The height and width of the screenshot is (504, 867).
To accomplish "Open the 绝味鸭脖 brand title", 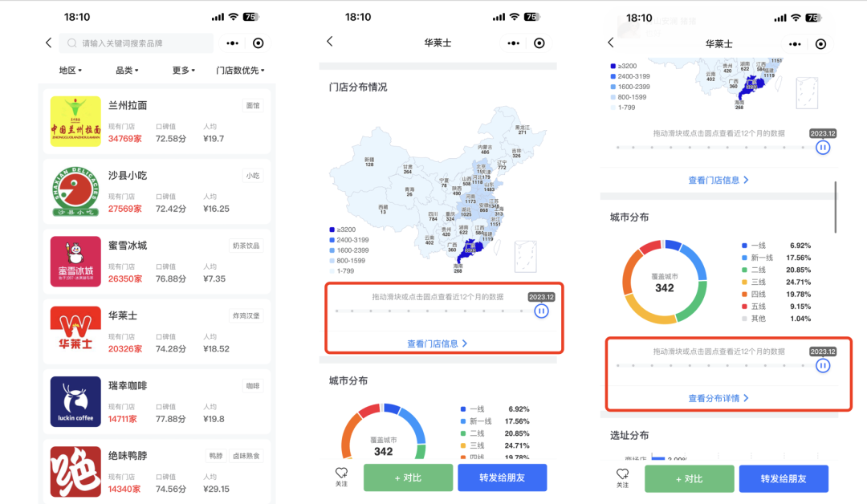I will (128, 456).
